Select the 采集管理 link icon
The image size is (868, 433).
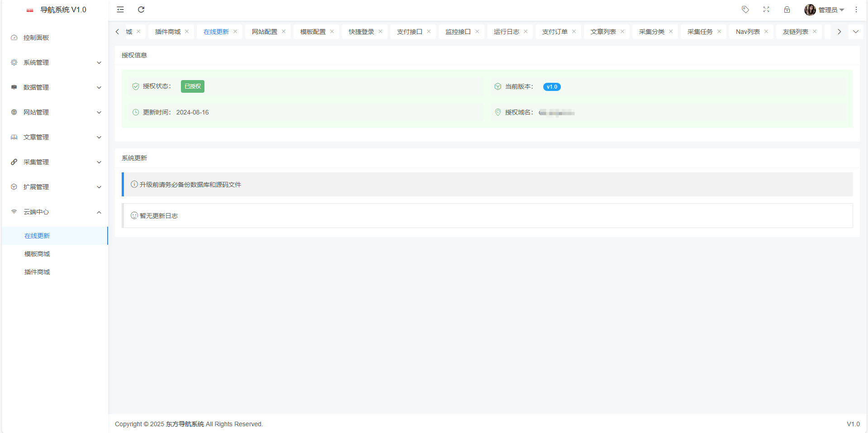tap(14, 162)
